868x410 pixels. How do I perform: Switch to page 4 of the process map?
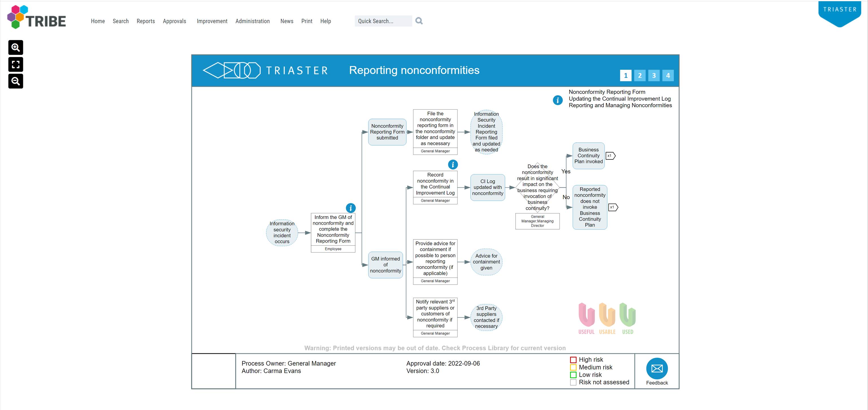point(668,75)
